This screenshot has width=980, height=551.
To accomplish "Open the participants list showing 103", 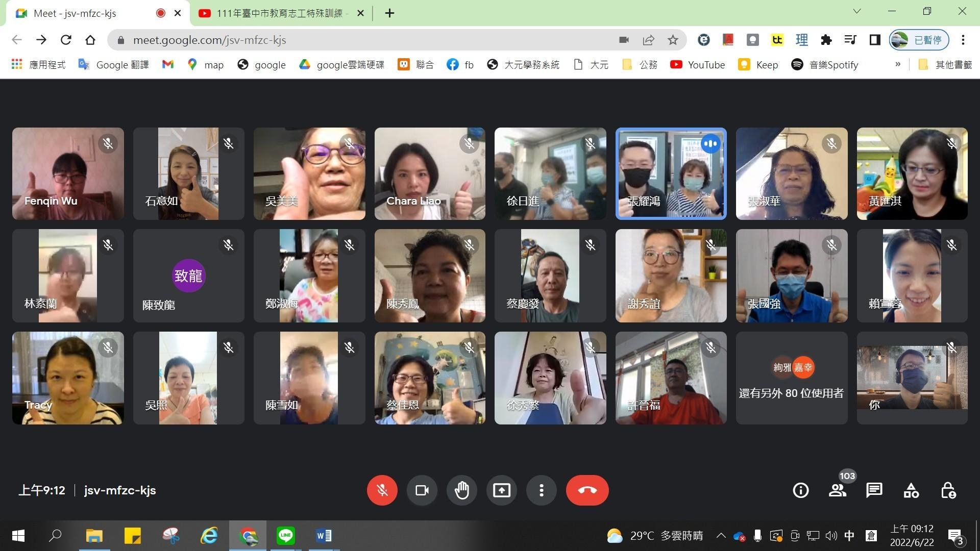I will point(837,490).
